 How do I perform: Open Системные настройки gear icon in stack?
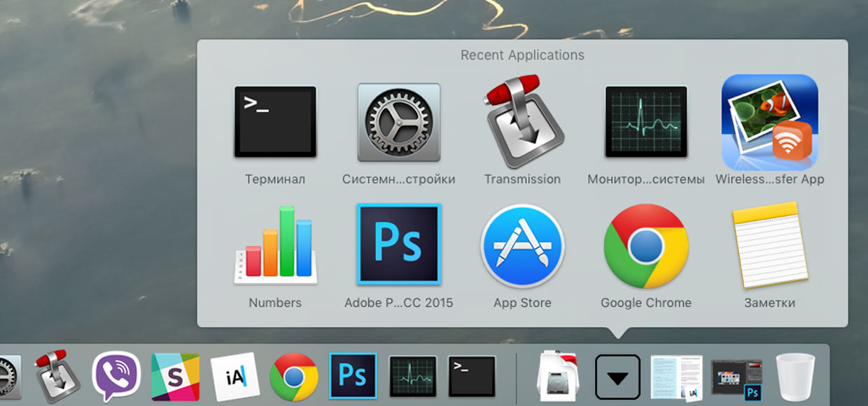399,122
